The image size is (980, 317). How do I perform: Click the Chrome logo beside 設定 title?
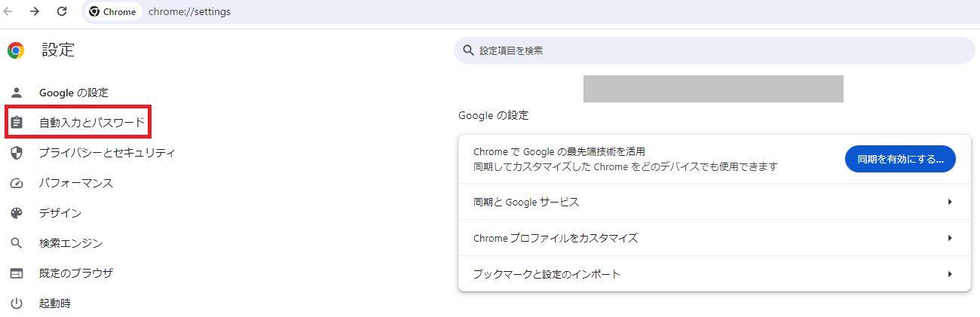click(16, 50)
